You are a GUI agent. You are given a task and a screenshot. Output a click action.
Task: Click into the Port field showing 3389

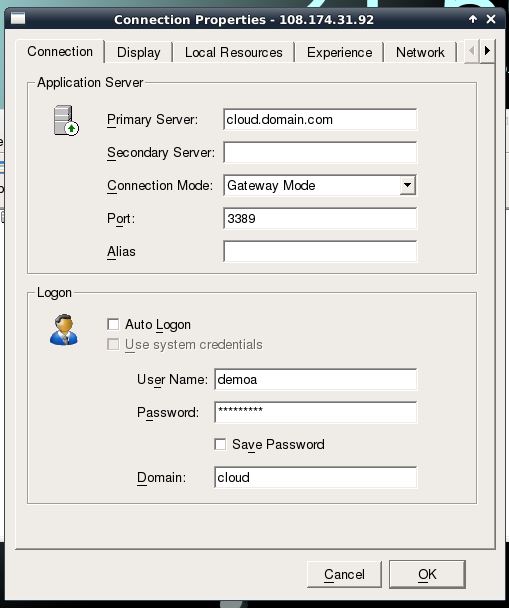click(320, 218)
